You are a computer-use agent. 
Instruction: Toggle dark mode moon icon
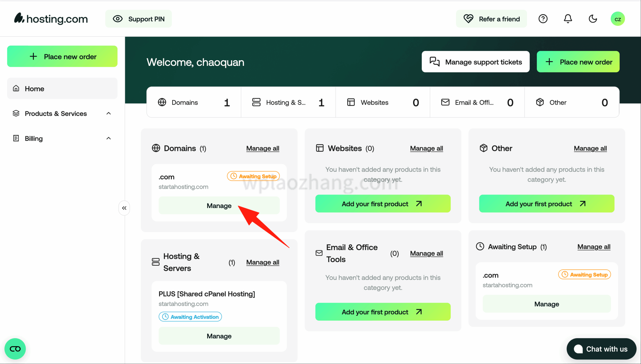(x=593, y=19)
